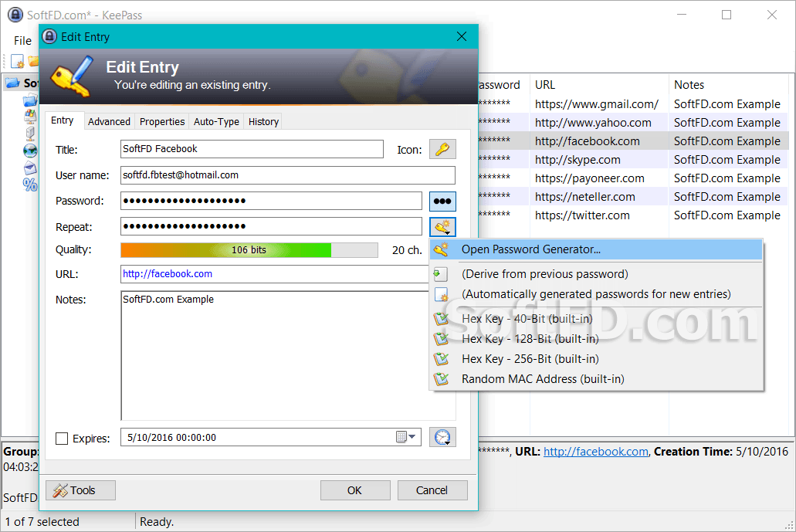
Task: Go to the Auto-Type tab
Action: [216, 122]
